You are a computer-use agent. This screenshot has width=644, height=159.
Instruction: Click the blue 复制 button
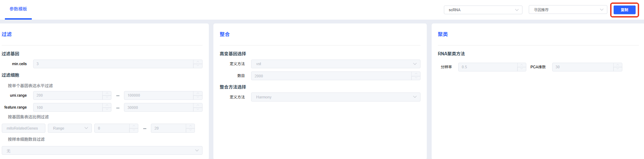pyautogui.click(x=624, y=10)
